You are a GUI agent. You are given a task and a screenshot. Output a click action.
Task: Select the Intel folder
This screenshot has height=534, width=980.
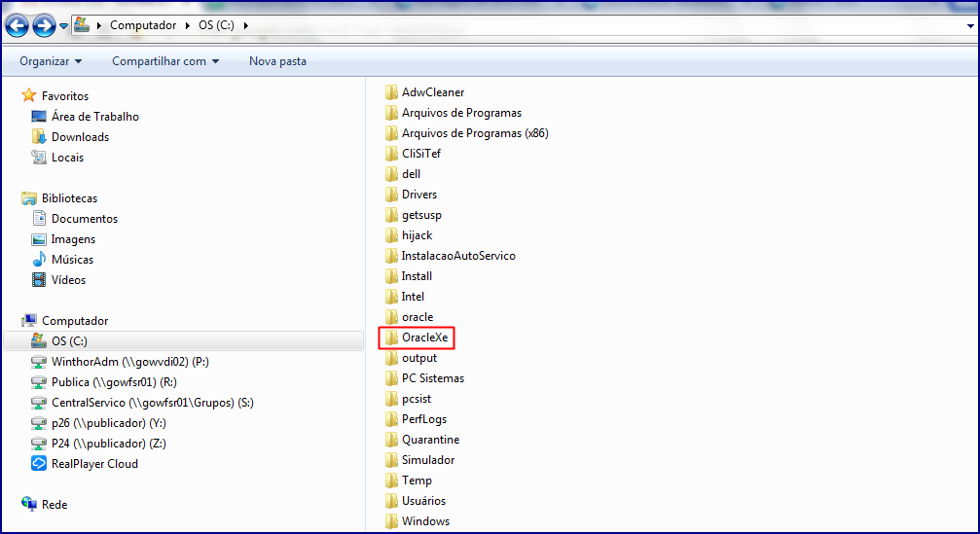click(413, 297)
